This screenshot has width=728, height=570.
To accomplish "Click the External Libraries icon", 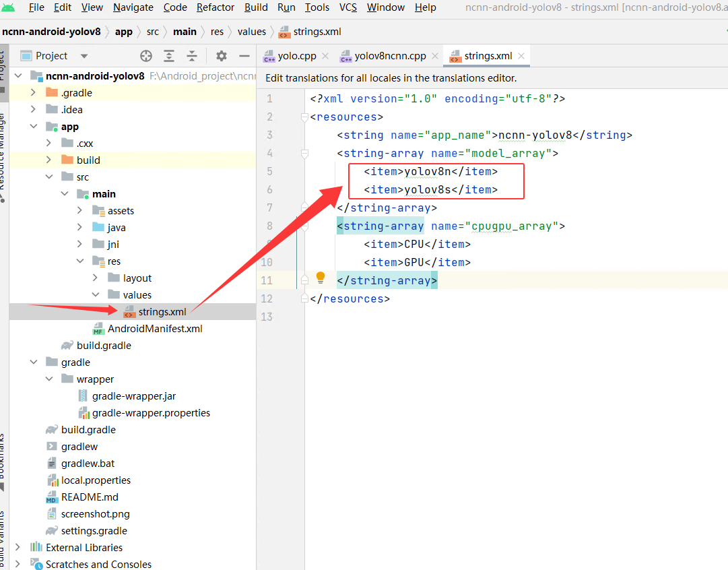I will tap(36, 547).
